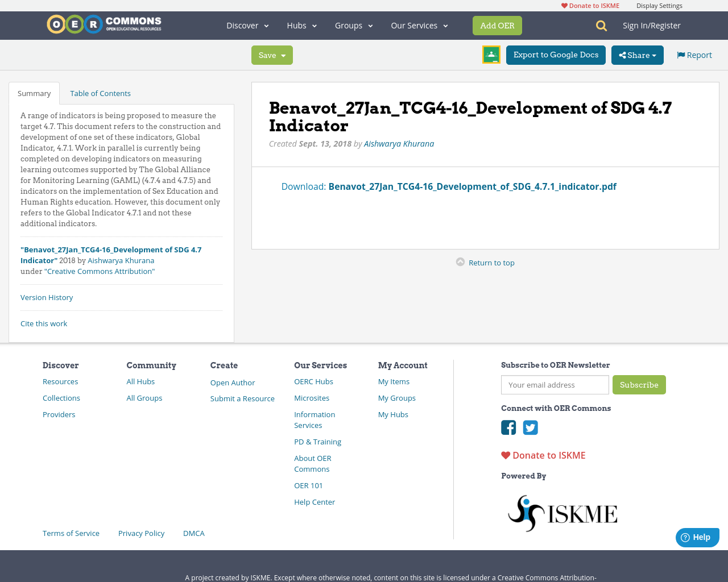Select the Summary tab
The width and height of the screenshot is (728, 582).
click(x=34, y=93)
